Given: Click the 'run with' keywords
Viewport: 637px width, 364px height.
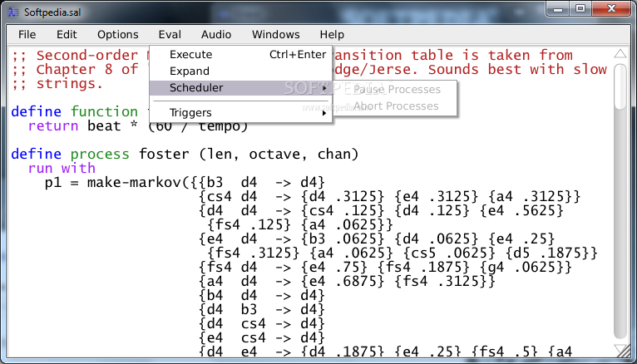Looking at the screenshot, I should (x=62, y=168).
